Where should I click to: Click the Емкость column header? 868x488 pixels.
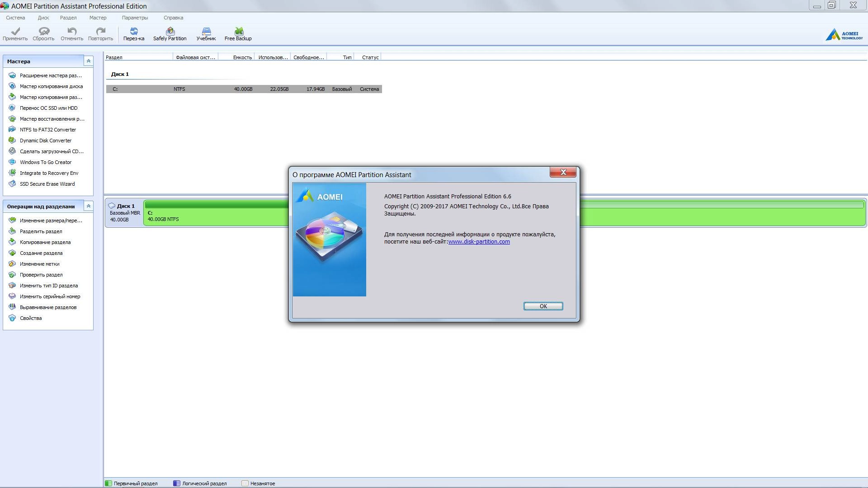(236, 57)
